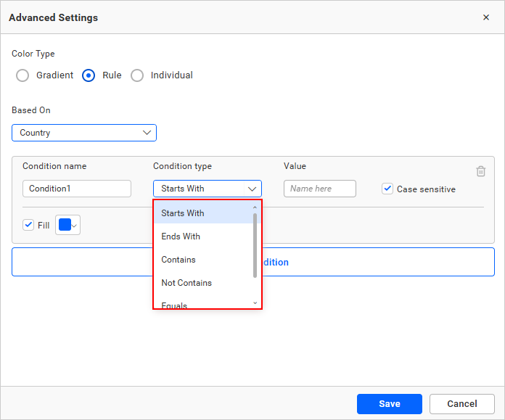The height and width of the screenshot is (420, 505).
Task: Save the advanced settings
Action: [389, 404]
